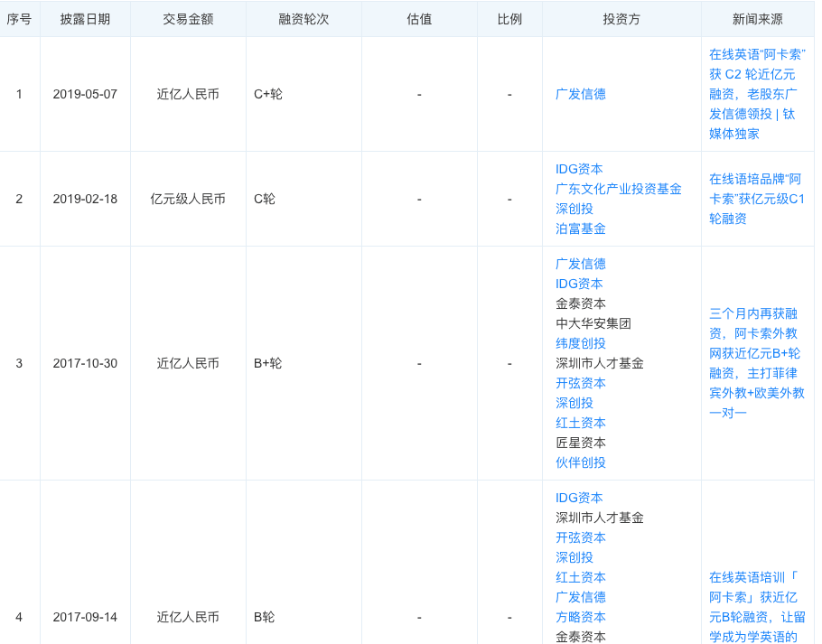Select the 亿元级人民币 amount cell
The width and height of the screenshot is (822, 644).
188,199
